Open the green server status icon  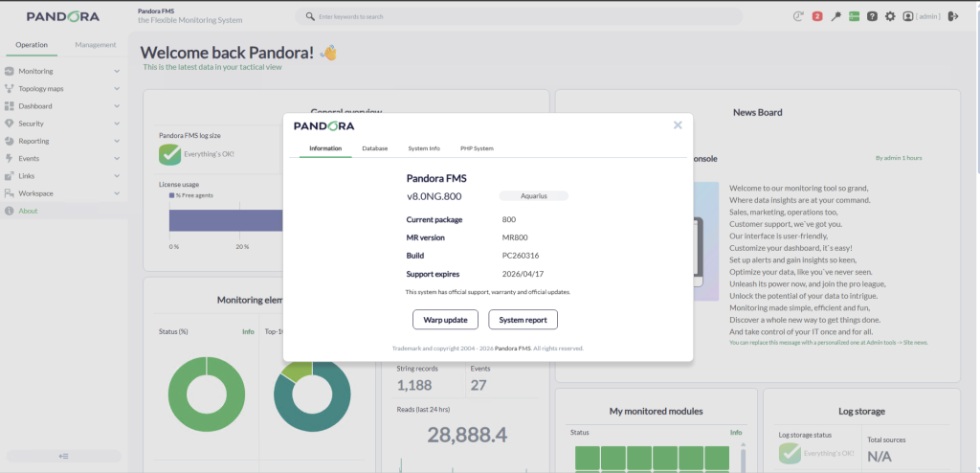(x=854, y=16)
